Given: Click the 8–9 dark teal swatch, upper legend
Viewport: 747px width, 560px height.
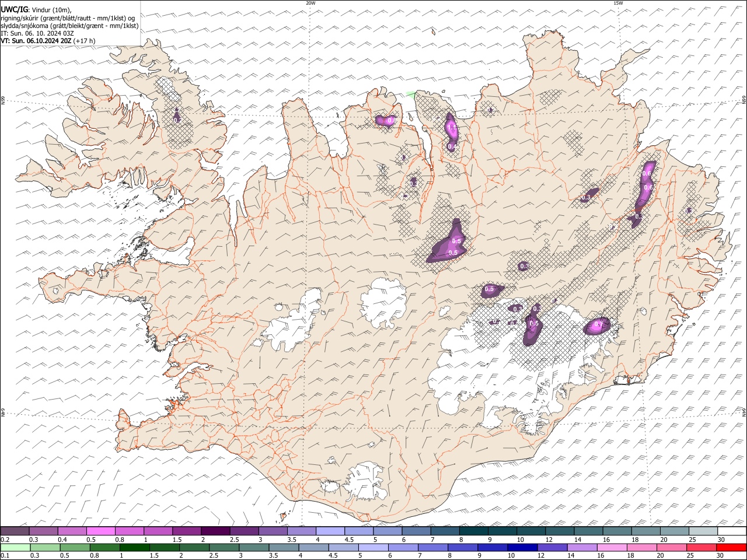Looking at the screenshot, I should tap(474, 531).
